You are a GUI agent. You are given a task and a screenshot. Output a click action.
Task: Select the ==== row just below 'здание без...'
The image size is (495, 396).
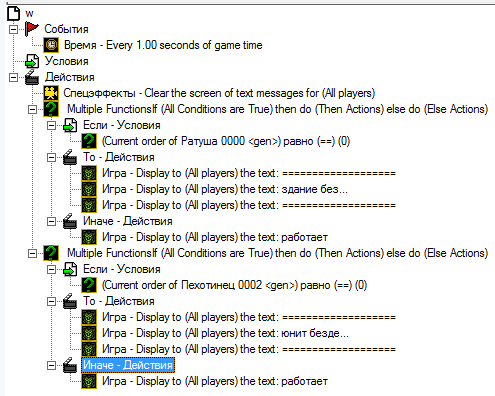(x=249, y=205)
